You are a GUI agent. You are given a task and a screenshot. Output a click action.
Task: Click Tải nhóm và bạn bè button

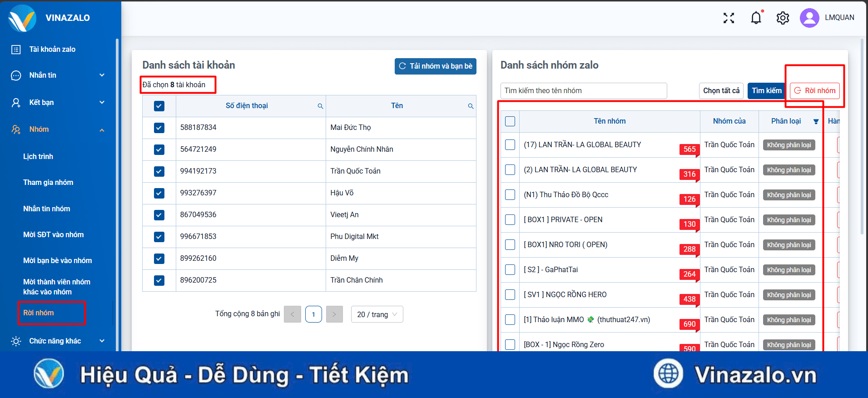(x=436, y=66)
